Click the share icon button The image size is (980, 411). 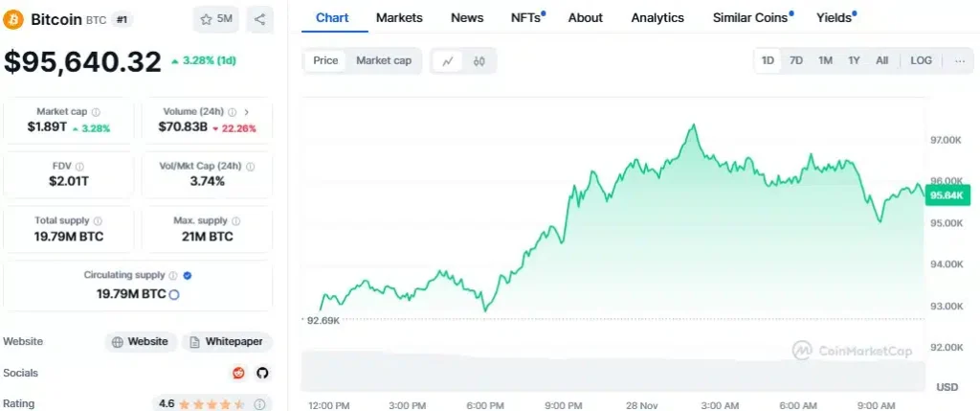[x=259, y=18]
